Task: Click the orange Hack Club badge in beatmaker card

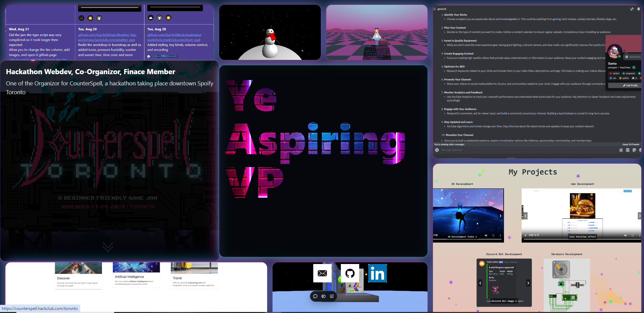Action: tap(169, 18)
